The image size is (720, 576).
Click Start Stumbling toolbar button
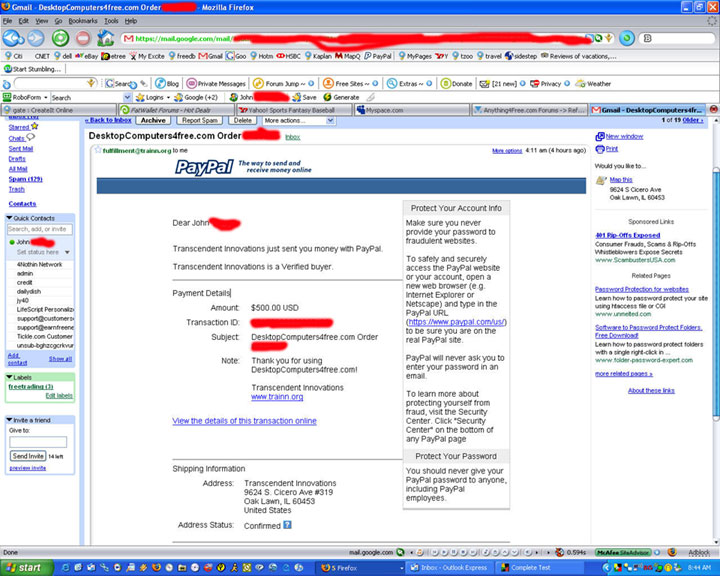click(33, 69)
